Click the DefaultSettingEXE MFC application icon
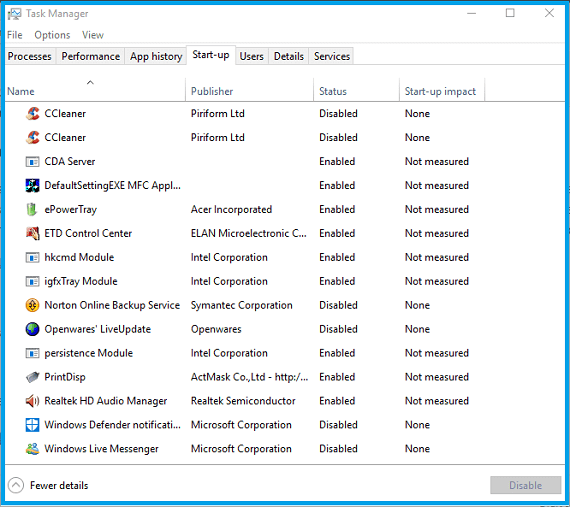 pyautogui.click(x=32, y=185)
